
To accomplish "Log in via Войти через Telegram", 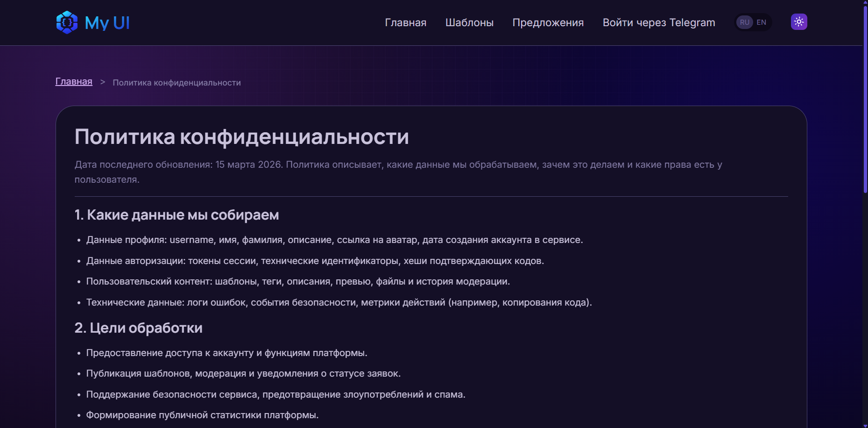I will tap(659, 22).
